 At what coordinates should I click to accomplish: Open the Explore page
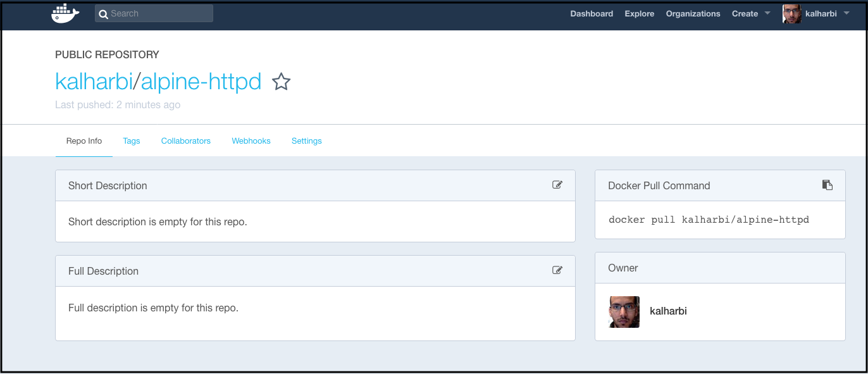(x=640, y=14)
